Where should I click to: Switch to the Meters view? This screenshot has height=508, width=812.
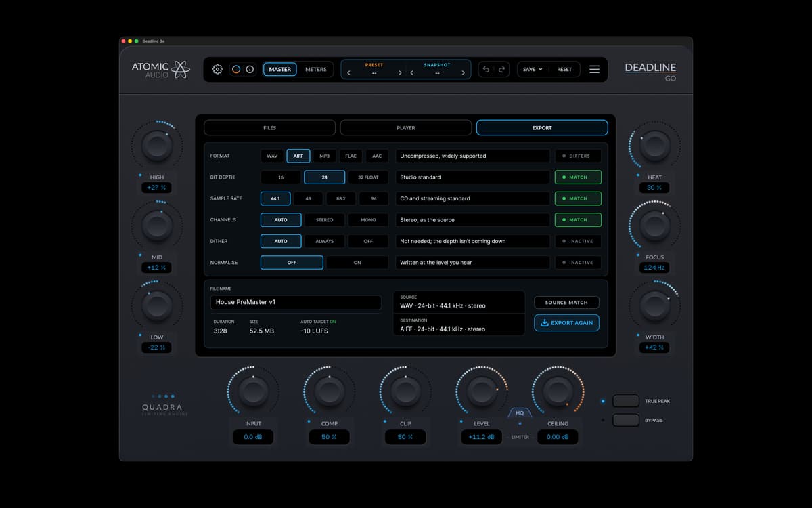[316, 69]
